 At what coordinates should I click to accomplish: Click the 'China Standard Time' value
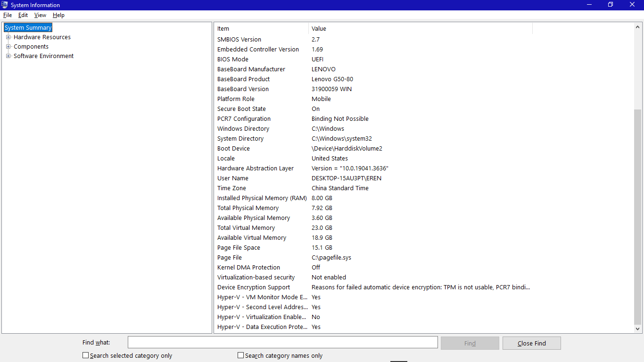click(x=340, y=188)
